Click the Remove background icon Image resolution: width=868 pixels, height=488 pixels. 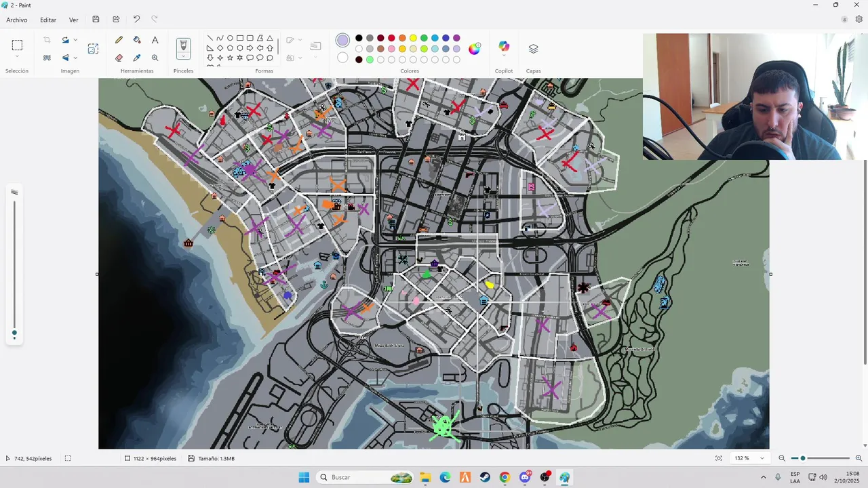click(x=47, y=58)
